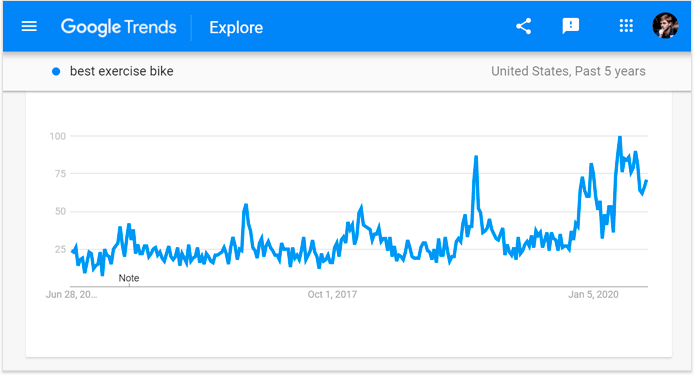Select the Explore header label

pyautogui.click(x=236, y=27)
